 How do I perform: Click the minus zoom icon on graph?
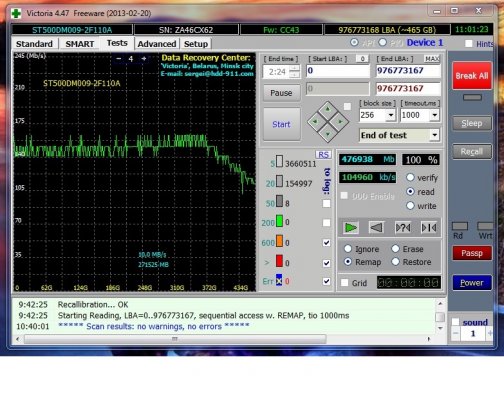pyautogui.click(x=118, y=59)
